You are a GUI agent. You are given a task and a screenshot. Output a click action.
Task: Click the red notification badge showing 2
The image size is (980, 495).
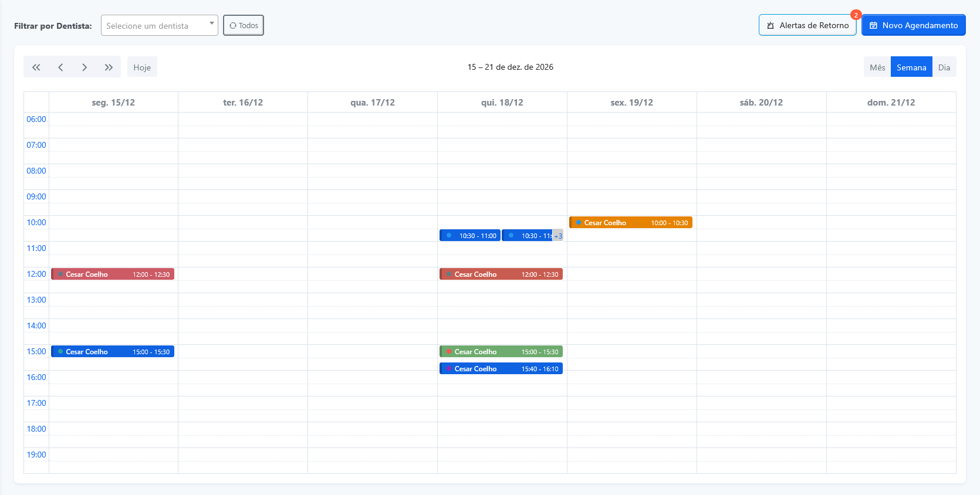[856, 15]
